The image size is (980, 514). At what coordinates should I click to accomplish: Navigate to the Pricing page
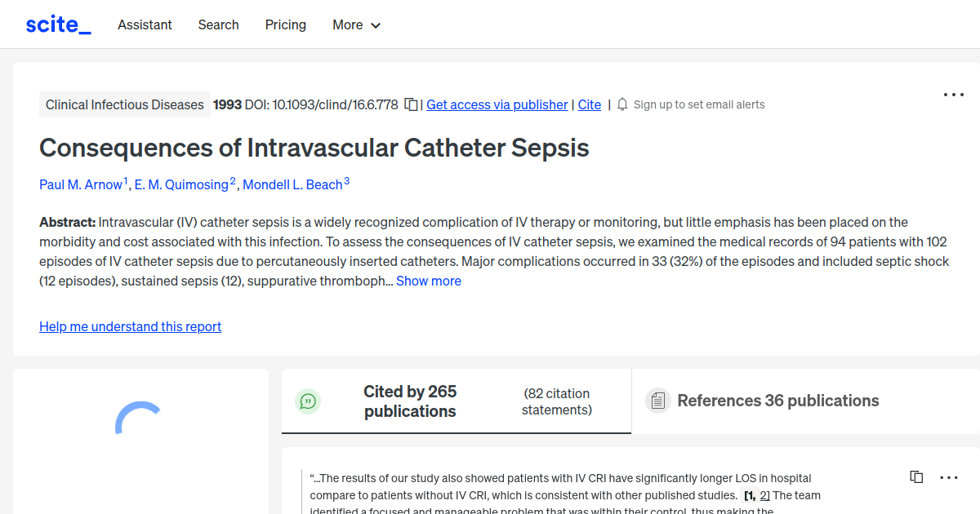click(x=285, y=24)
